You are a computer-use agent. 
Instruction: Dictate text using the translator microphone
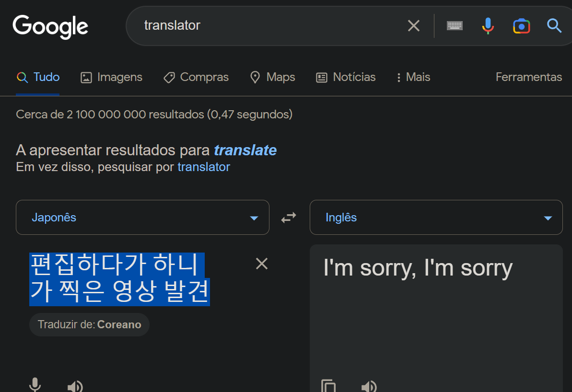tap(35, 386)
